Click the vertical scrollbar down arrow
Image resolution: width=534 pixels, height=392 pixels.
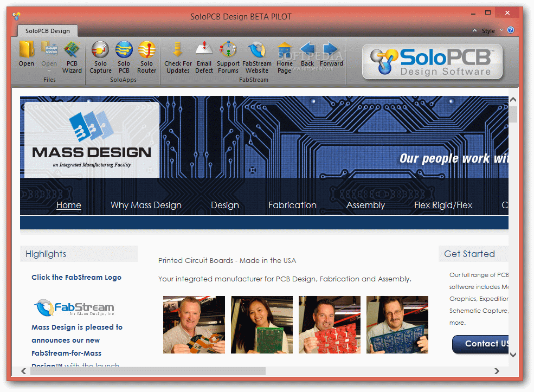coord(513,355)
